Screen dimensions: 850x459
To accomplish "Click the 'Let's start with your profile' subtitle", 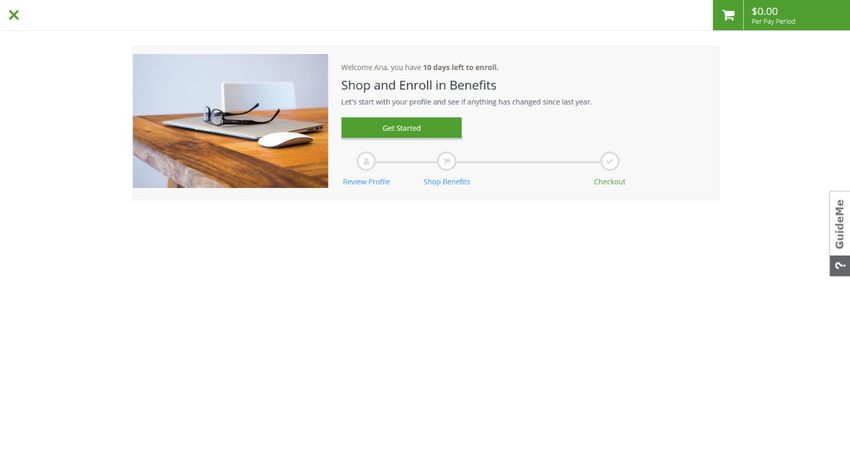I will coord(466,102).
